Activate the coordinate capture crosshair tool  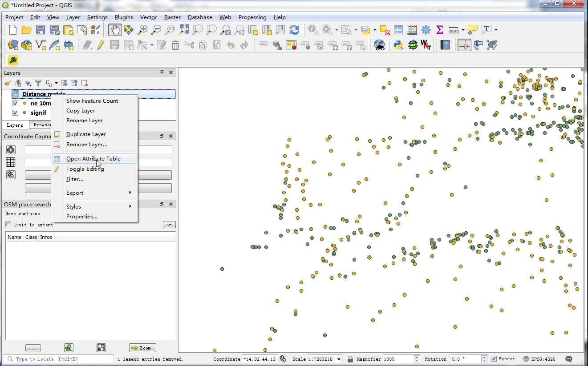pos(464,45)
